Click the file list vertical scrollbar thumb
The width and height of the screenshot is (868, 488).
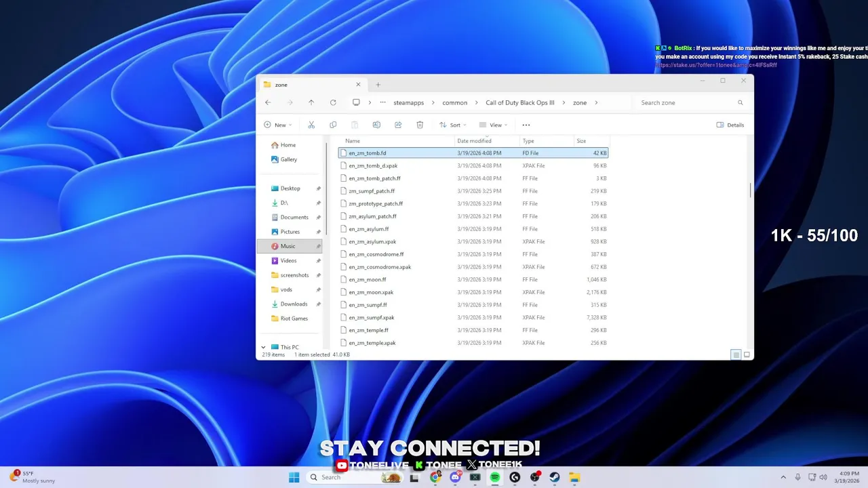pos(750,190)
